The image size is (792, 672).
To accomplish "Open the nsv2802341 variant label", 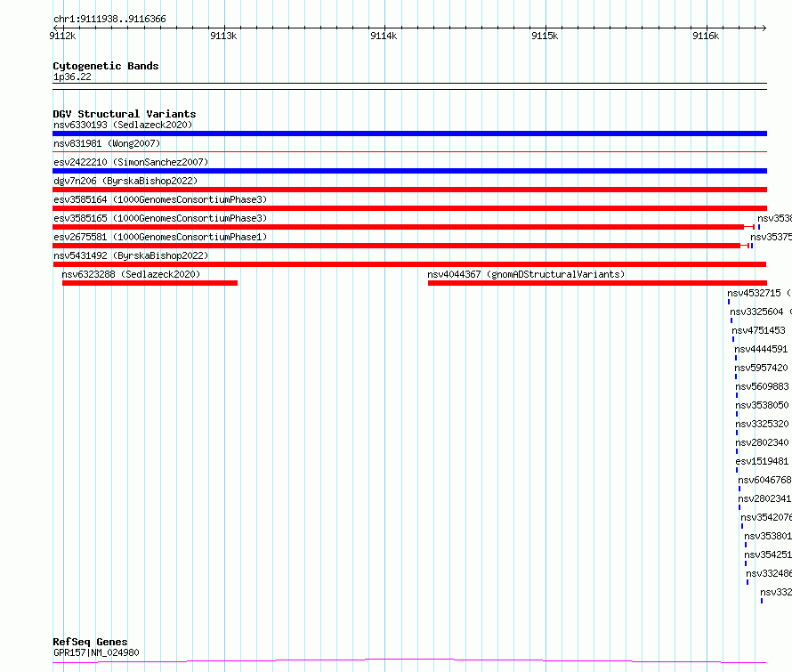I will click(764, 498).
